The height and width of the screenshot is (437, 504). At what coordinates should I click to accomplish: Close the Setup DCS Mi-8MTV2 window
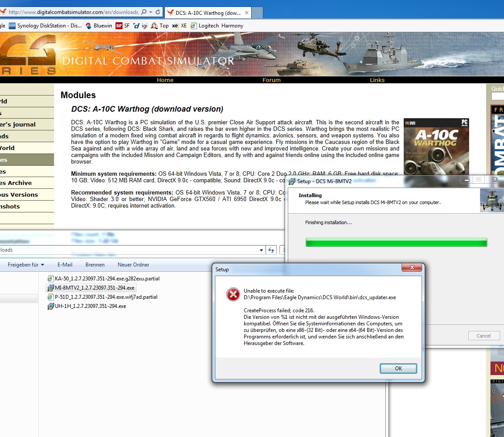point(495,179)
